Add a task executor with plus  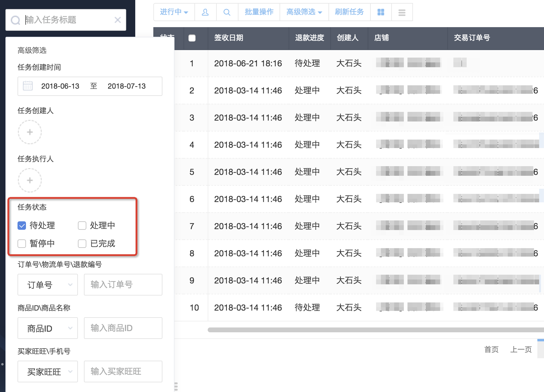pos(30,180)
